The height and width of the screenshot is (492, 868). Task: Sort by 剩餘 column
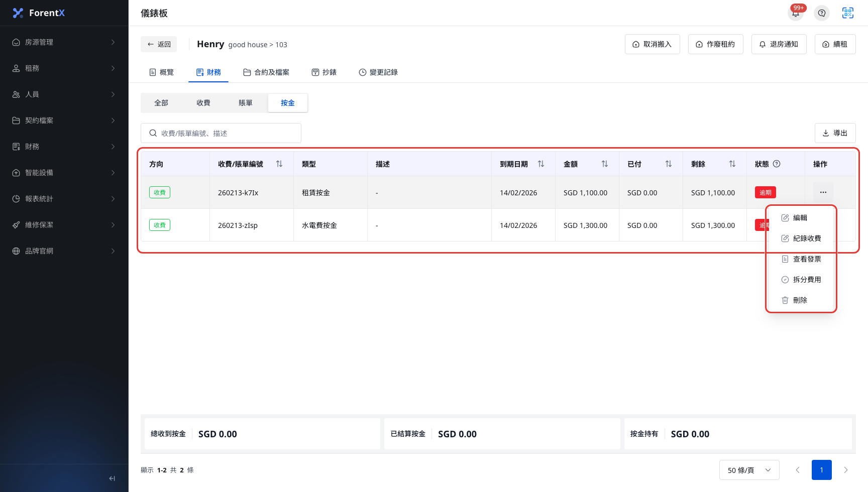tap(732, 164)
